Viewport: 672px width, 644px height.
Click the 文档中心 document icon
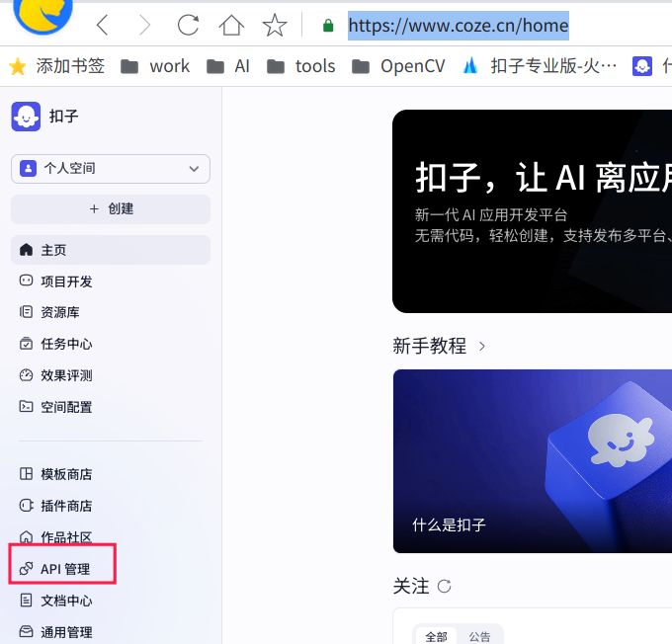pos(26,601)
